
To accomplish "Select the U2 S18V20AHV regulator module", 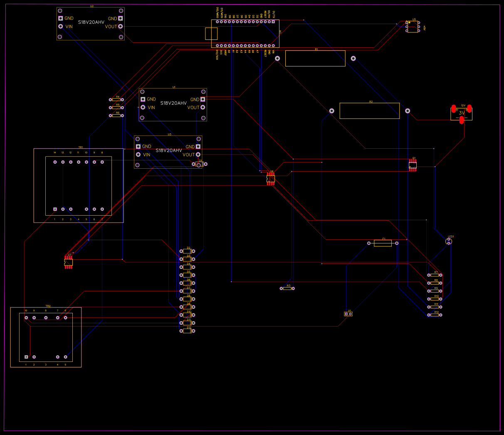I will point(89,23).
